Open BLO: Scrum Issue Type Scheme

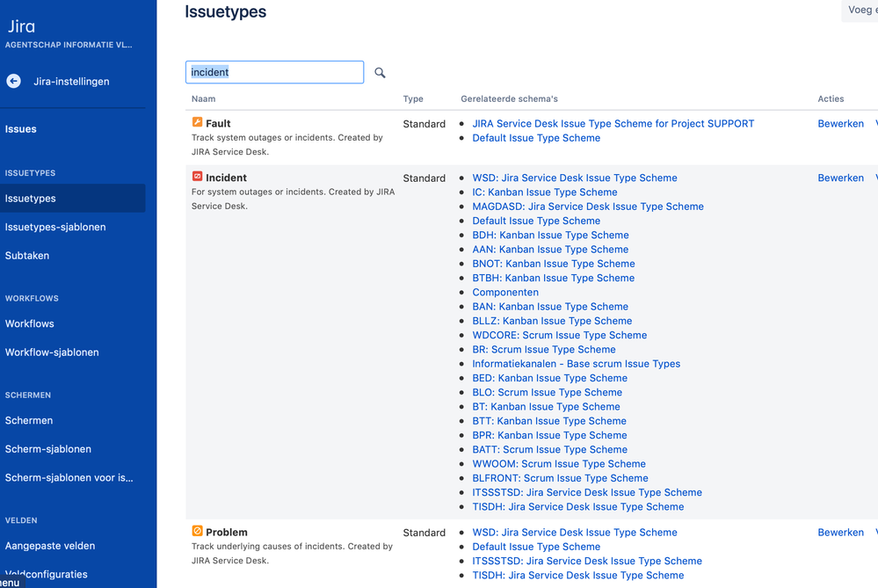point(547,393)
